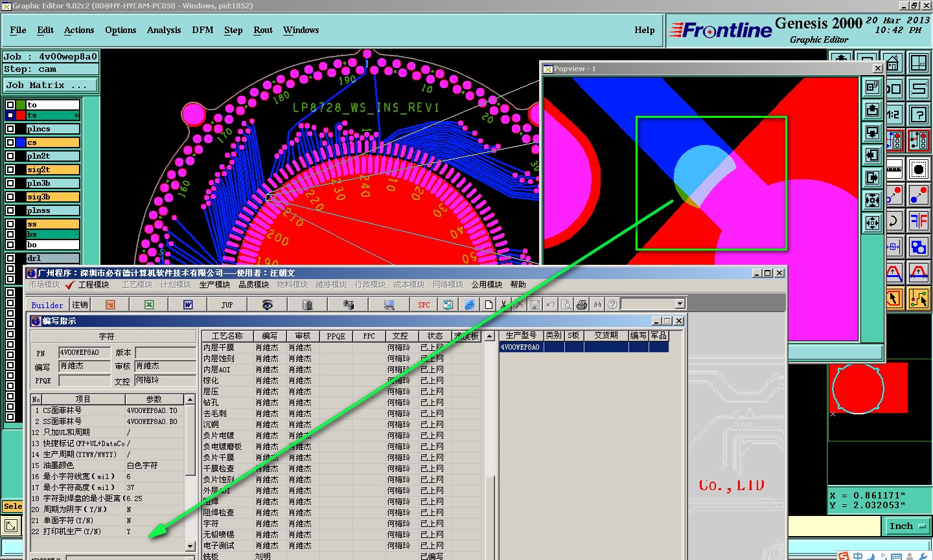Screen dimensions: 933x560
Task: Open the 生产模块 menu
Action: (x=215, y=285)
